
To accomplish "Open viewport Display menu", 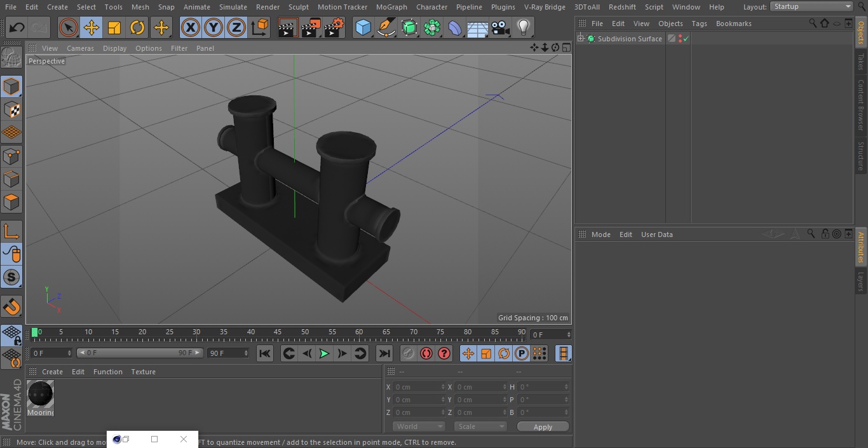I will 114,48.
